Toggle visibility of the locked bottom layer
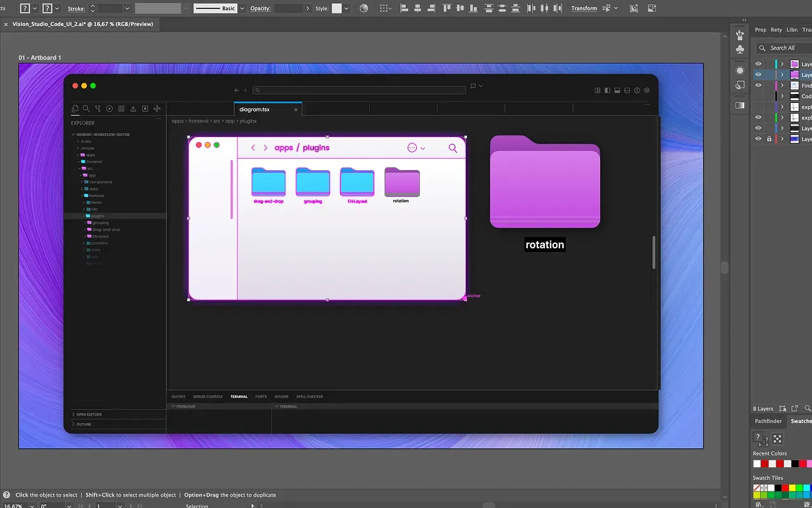The height and width of the screenshot is (508, 812). pos(758,138)
